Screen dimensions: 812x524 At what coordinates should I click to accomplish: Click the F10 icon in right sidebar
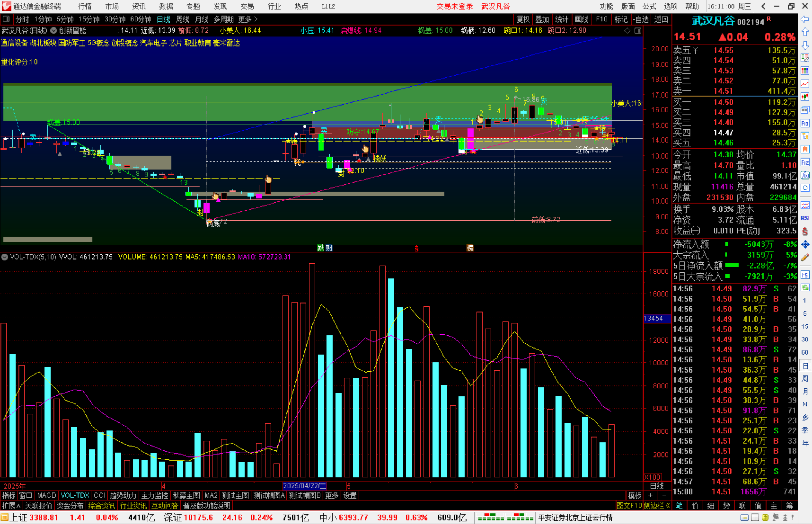805,123
